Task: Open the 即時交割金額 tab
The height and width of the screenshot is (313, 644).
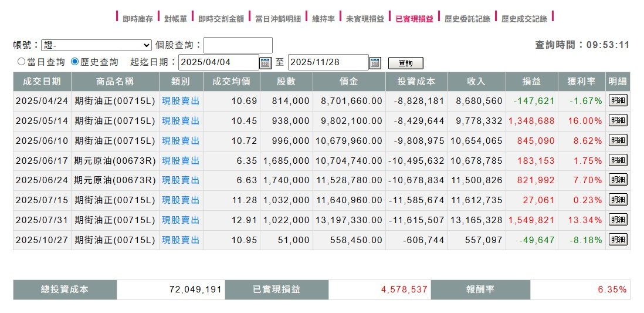Action: (x=221, y=19)
